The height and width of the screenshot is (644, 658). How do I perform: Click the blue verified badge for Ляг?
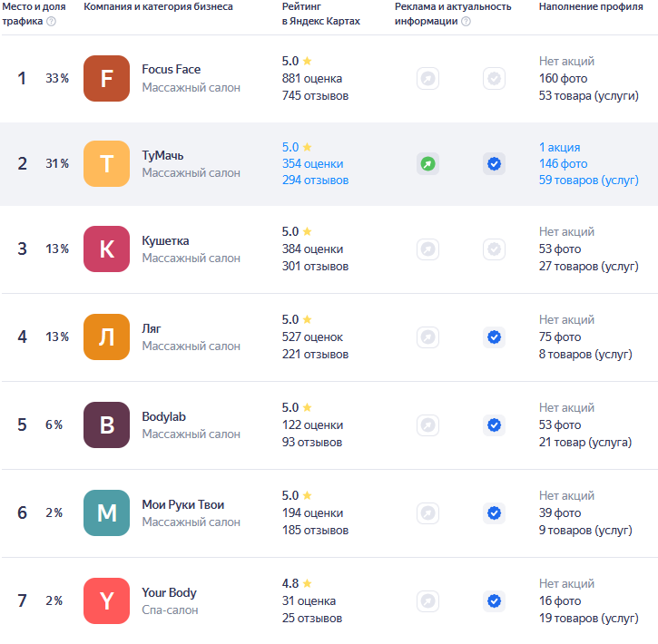tap(494, 337)
